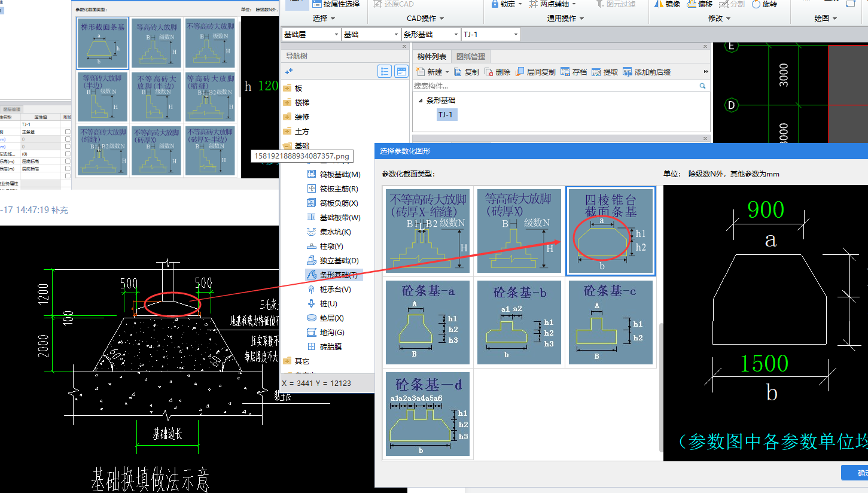
Task: Select the 柱墩(Y) column pier icon
Action: pyautogui.click(x=311, y=246)
